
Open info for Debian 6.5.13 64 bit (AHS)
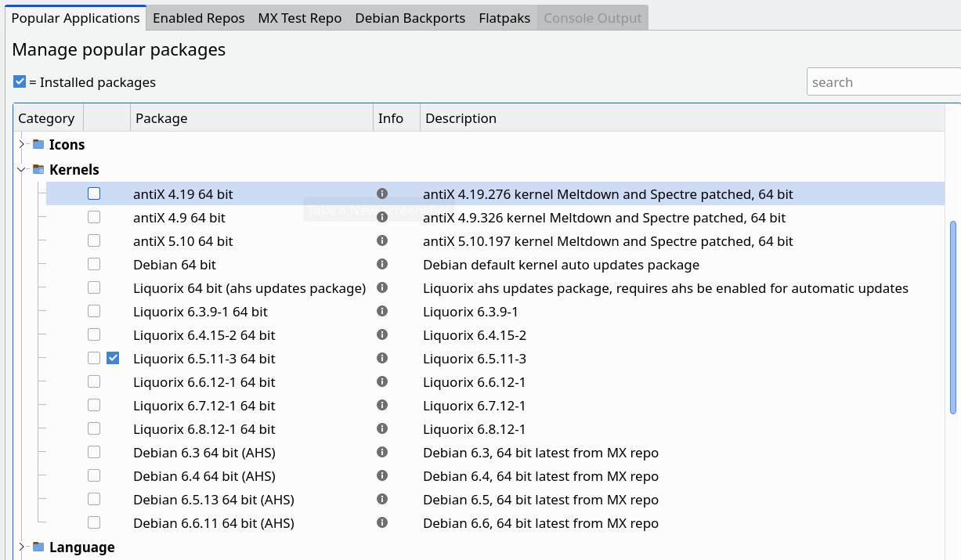coord(382,499)
